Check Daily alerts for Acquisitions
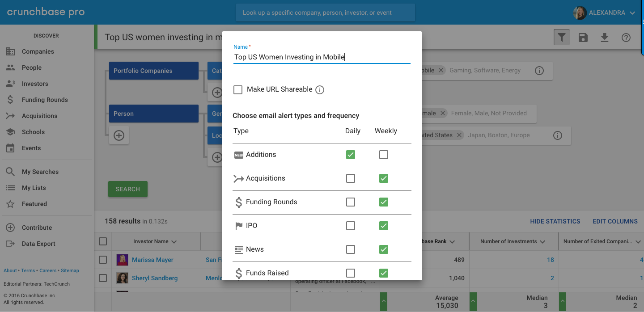 (x=351, y=178)
